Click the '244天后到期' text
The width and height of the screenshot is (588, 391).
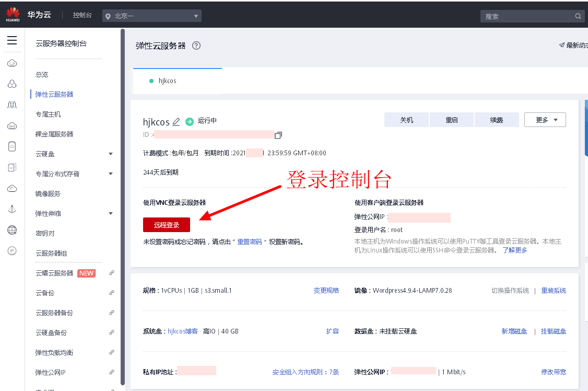160,172
